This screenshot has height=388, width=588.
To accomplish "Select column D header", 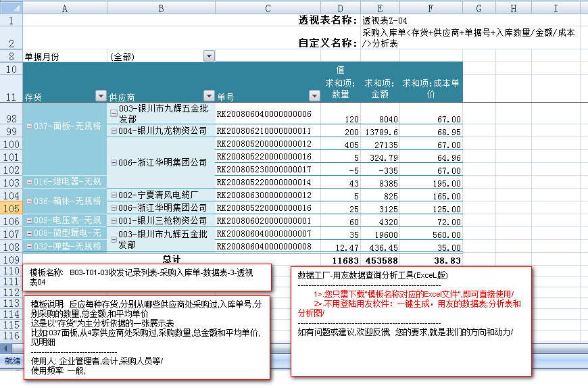I will (341, 8).
